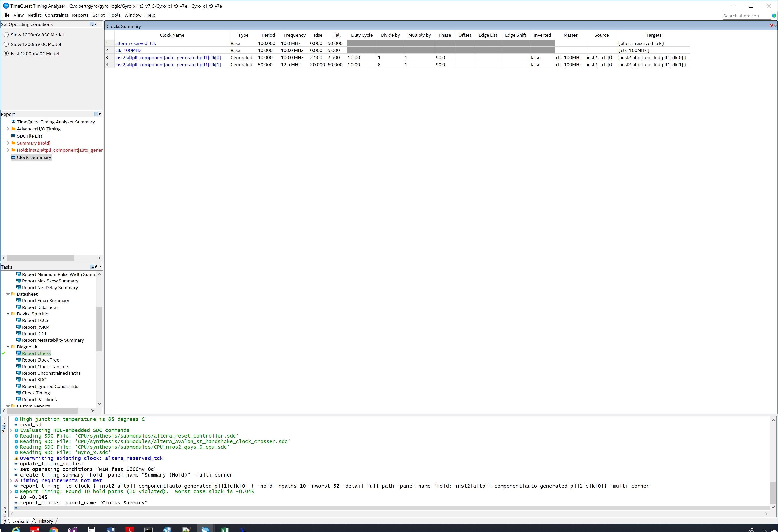Select Fast 1200mV 0C Model
The width and height of the screenshot is (778, 532).
click(x=6, y=53)
